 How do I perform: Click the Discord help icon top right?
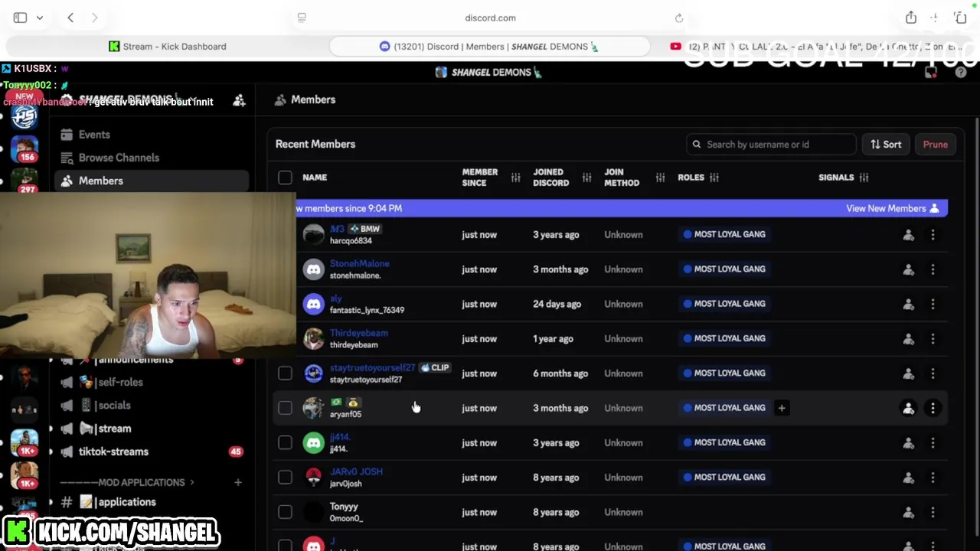tap(961, 73)
